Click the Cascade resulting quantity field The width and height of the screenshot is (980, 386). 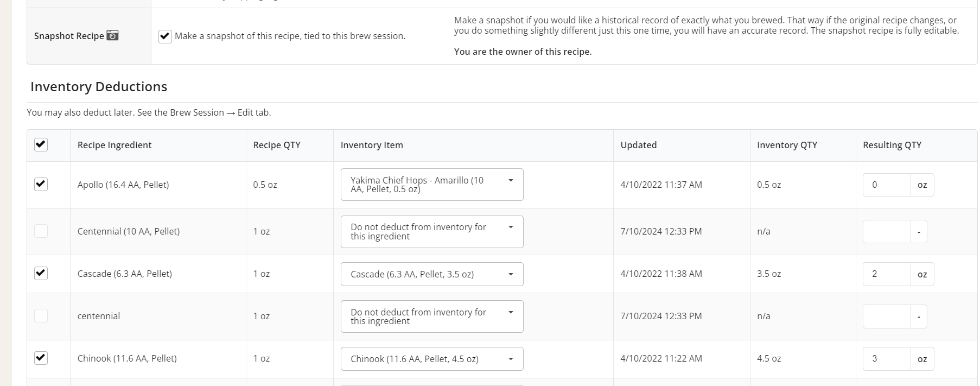tap(887, 274)
